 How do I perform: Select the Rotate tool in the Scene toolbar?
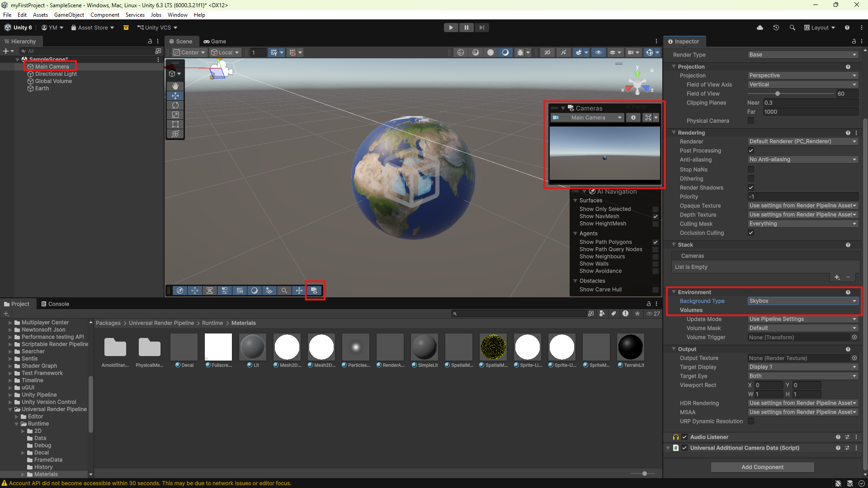pyautogui.click(x=175, y=105)
